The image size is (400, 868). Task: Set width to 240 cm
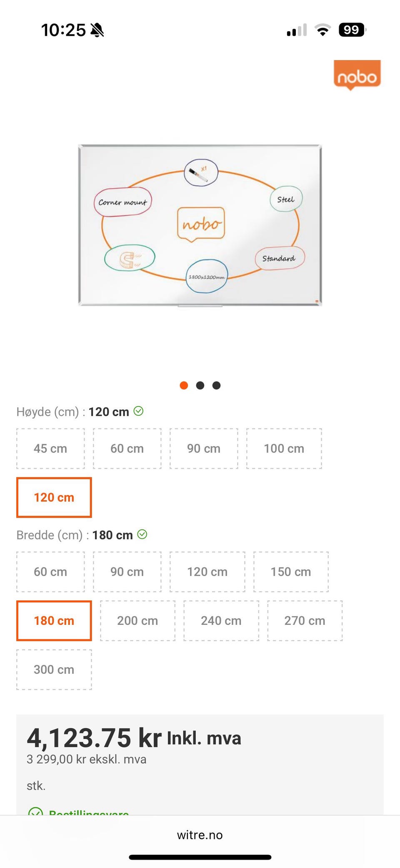pyautogui.click(x=221, y=621)
